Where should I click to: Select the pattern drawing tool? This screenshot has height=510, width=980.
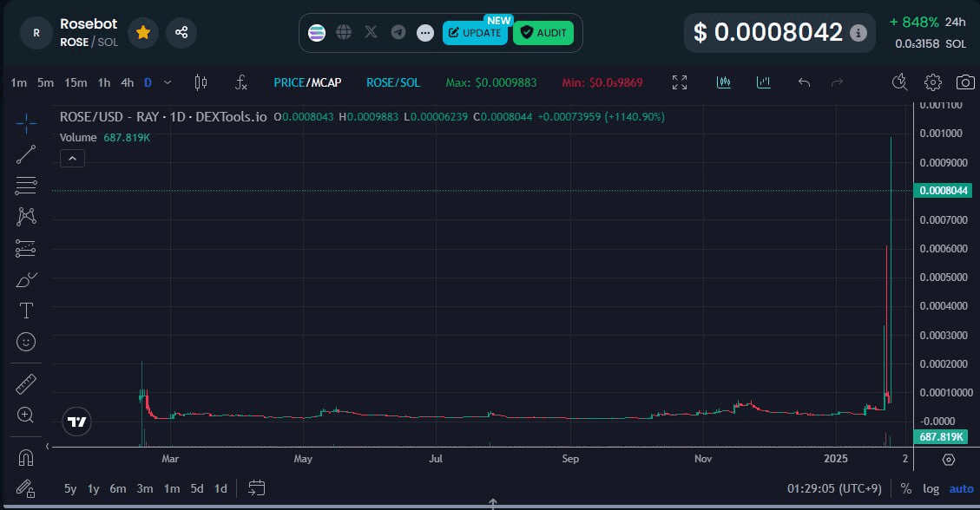point(26,217)
